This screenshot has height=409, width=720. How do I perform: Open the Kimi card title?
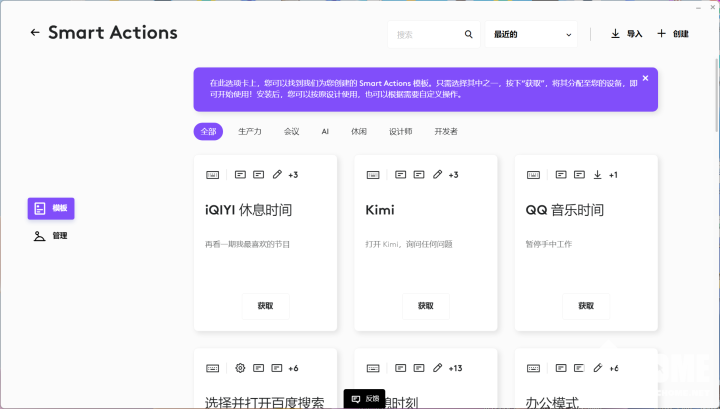tap(380, 210)
